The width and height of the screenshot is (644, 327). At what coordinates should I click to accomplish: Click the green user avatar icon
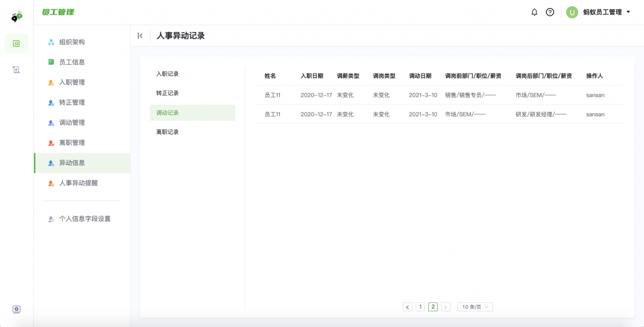(x=572, y=12)
